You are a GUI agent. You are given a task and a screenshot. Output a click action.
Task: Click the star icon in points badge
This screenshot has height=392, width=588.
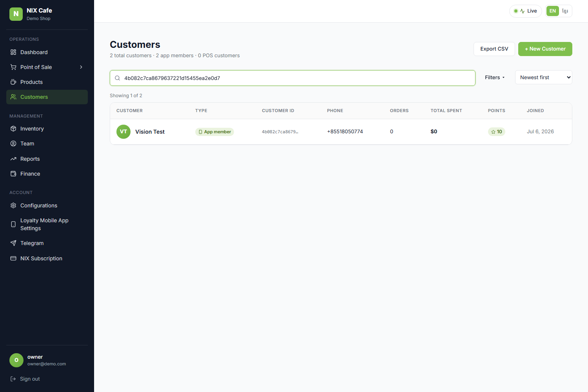tap(493, 132)
